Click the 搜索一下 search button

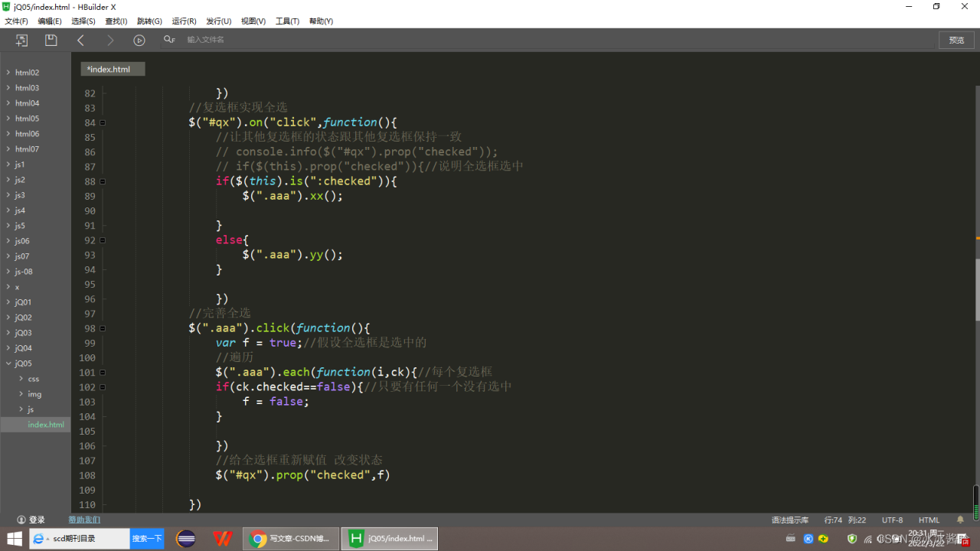pos(147,539)
